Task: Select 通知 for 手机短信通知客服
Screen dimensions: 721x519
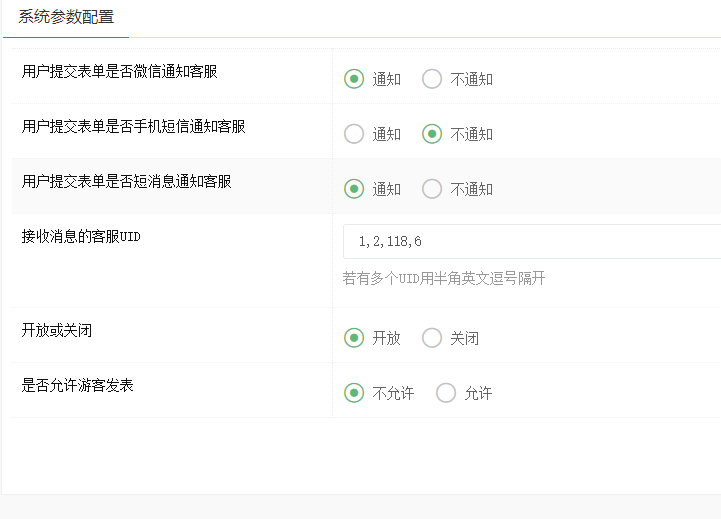Action: tap(354, 134)
